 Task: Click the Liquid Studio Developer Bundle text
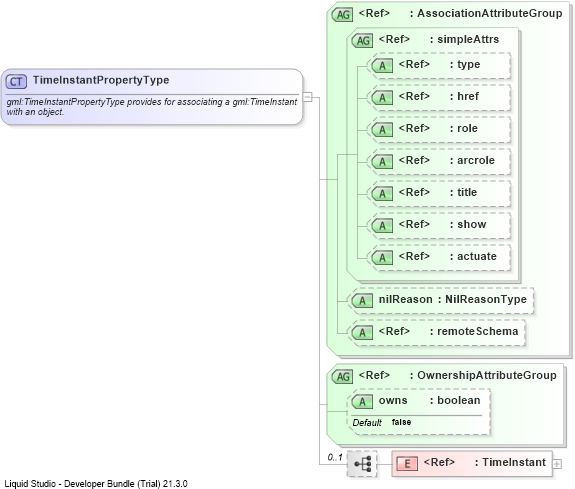coord(96,484)
